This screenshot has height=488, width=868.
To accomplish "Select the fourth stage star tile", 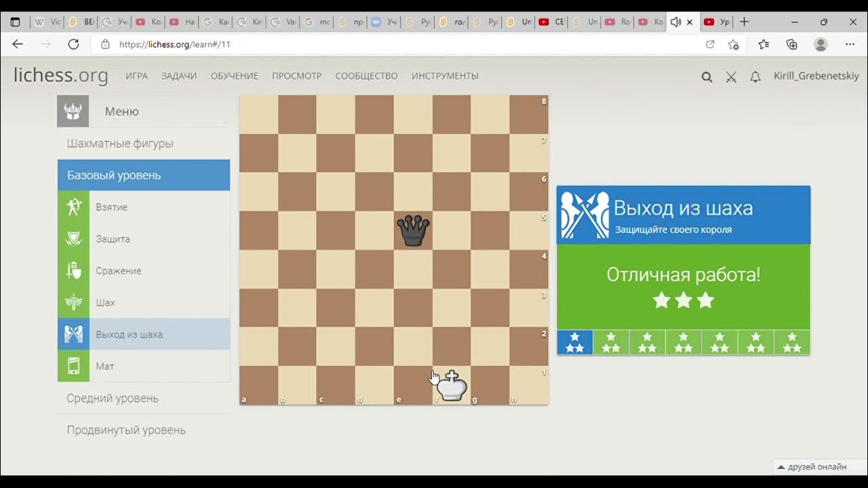I will (684, 342).
